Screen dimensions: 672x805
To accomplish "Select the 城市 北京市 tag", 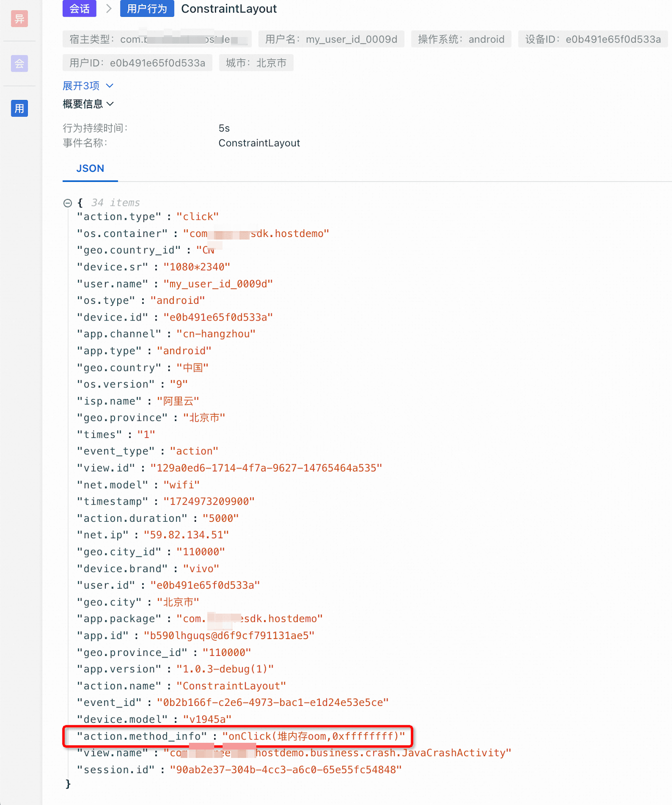I will tap(256, 63).
